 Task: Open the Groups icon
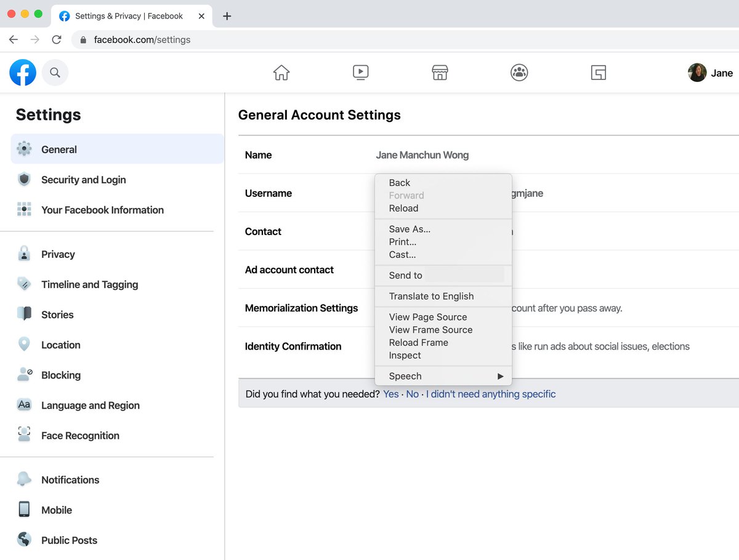519,73
